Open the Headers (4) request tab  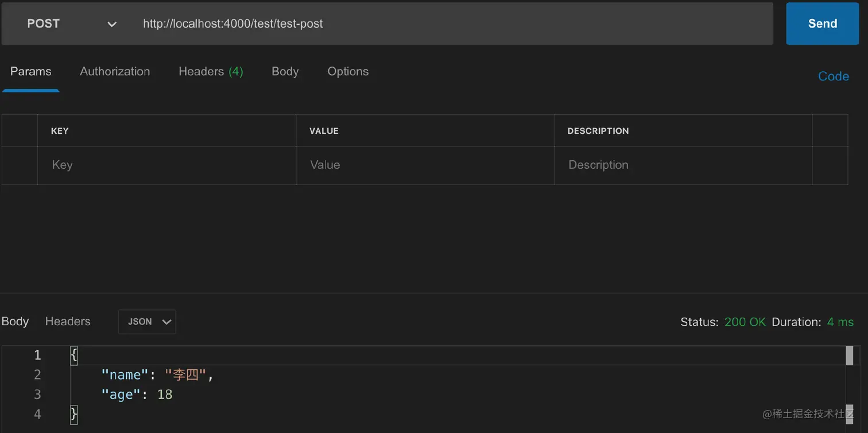coord(211,72)
